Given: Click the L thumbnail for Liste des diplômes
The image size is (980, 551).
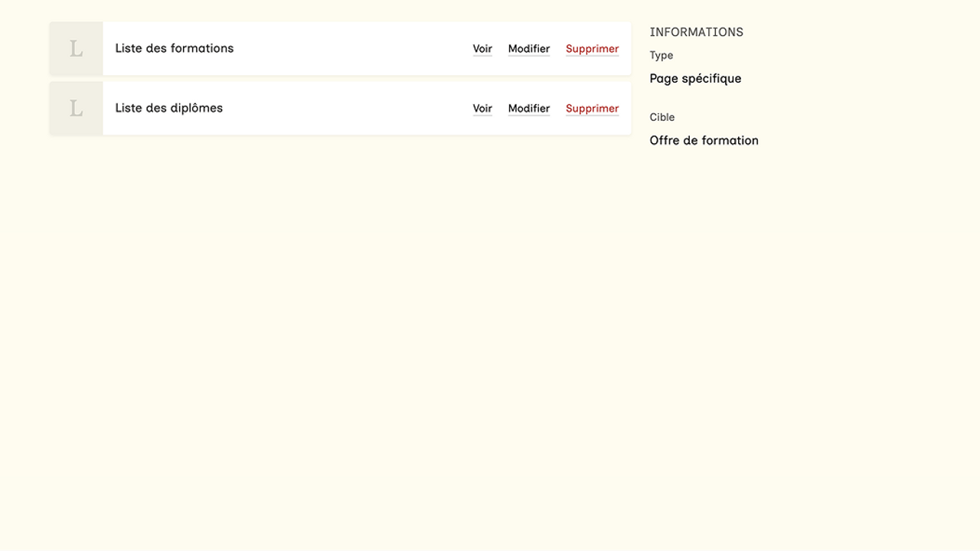Looking at the screenshot, I should (x=76, y=109).
